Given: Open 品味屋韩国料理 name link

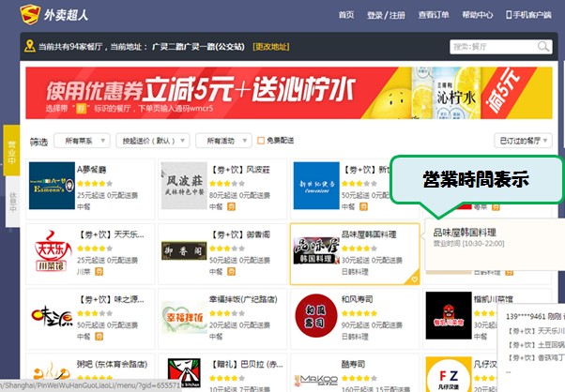Looking at the screenshot, I should pos(369,234).
